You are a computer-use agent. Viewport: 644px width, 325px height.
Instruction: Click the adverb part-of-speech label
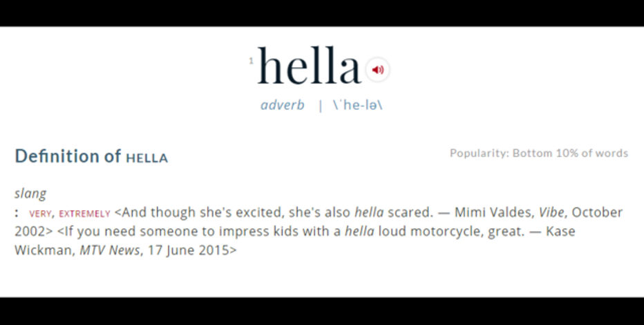(283, 105)
